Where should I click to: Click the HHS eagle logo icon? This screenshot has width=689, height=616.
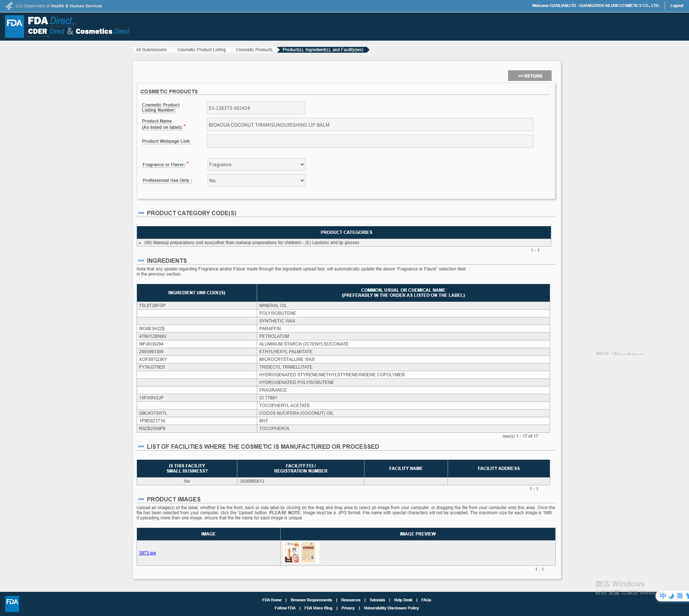click(9, 6)
